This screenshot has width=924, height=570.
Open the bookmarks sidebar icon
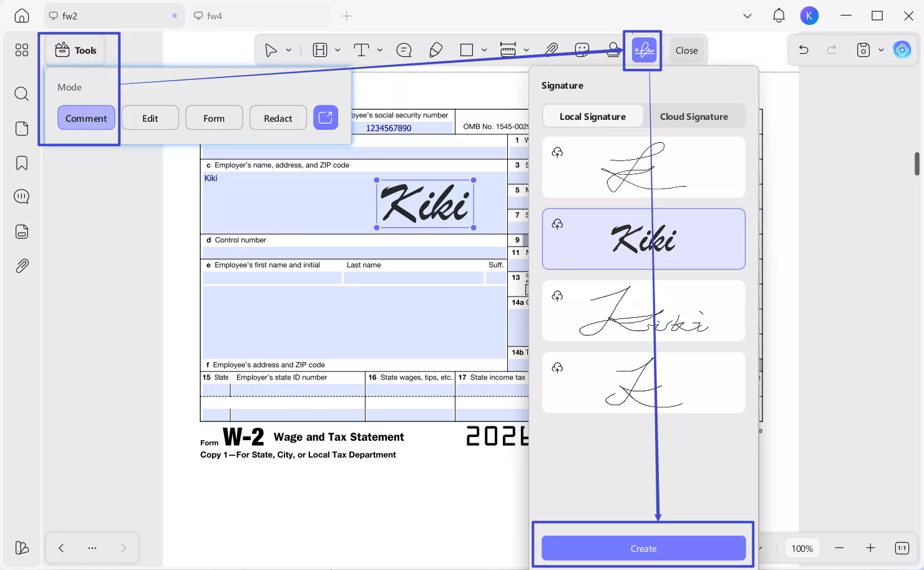click(22, 163)
